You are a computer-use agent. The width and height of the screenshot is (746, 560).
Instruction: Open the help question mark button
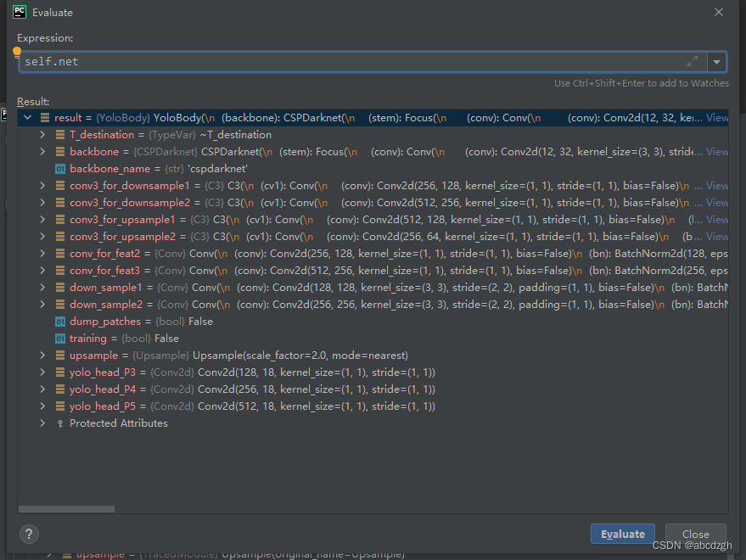coord(29,534)
